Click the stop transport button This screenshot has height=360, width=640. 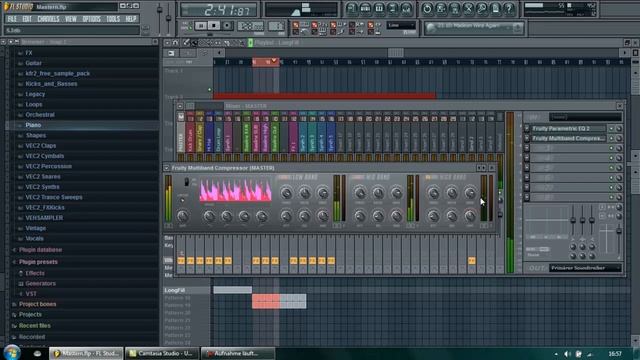pos(214,26)
